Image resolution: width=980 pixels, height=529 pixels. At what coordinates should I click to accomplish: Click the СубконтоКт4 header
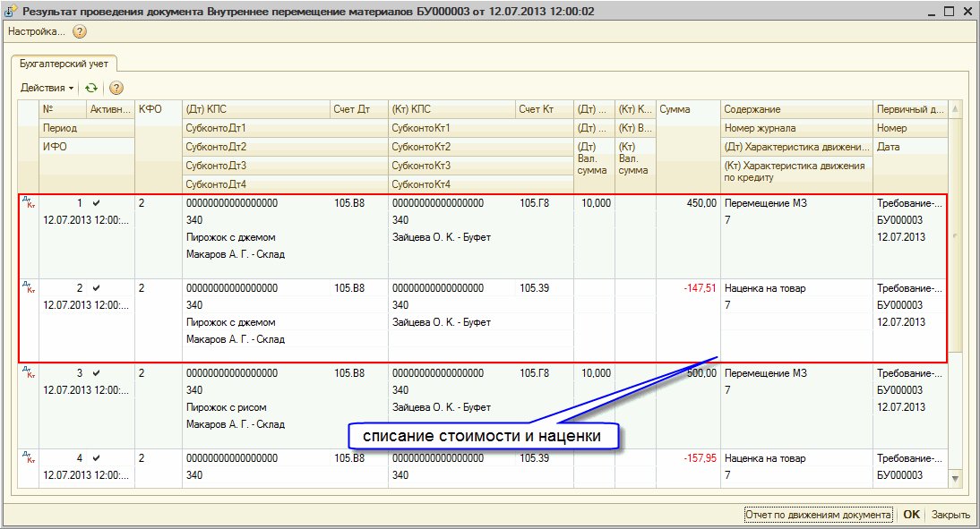point(481,184)
